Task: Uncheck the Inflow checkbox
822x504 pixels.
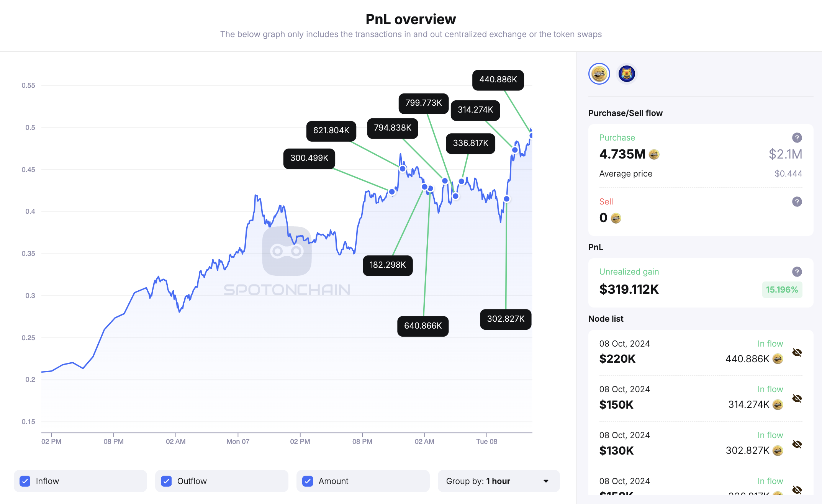Action: pos(25,481)
